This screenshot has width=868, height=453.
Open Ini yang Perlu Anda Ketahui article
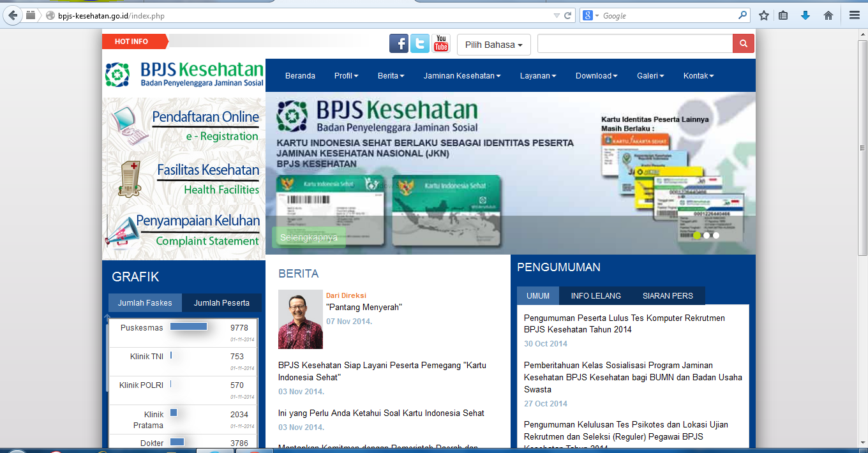(381, 413)
